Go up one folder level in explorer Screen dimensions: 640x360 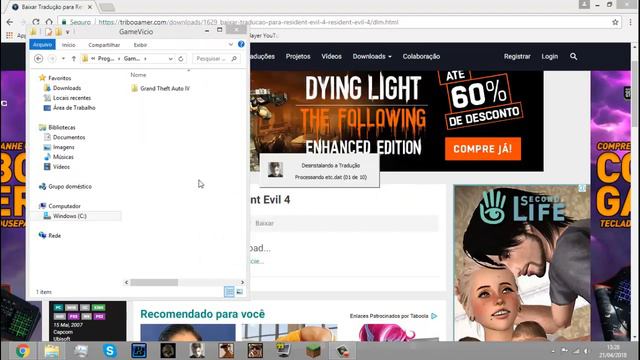coord(74,59)
